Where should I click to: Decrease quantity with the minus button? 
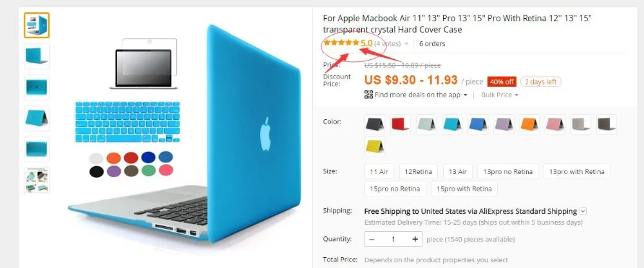coord(372,239)
